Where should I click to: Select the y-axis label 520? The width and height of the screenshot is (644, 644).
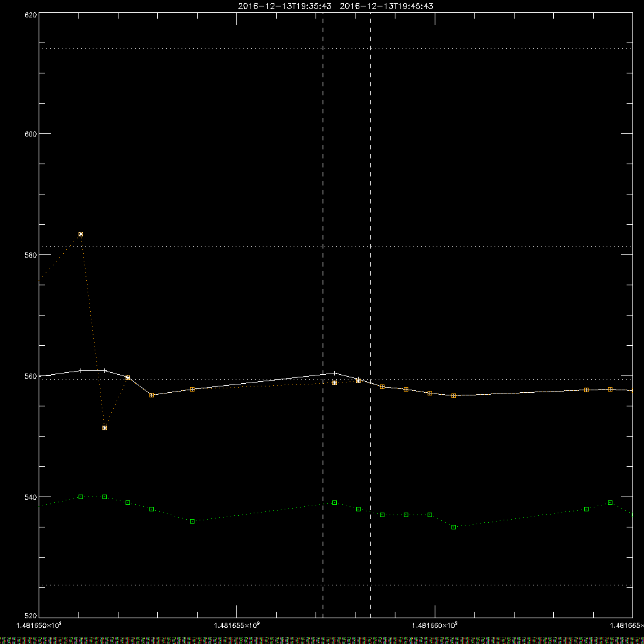[31, 616]
